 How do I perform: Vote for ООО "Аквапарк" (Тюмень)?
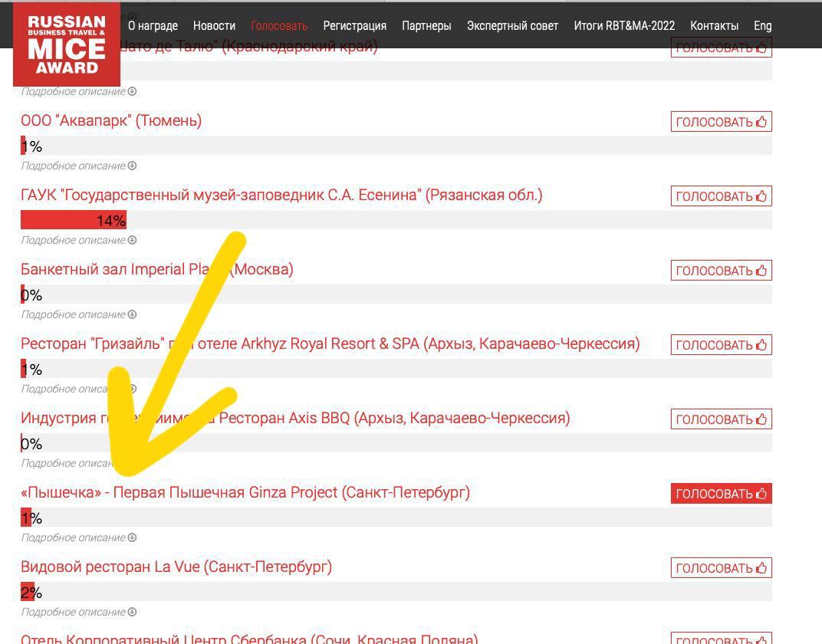(722, 122)
